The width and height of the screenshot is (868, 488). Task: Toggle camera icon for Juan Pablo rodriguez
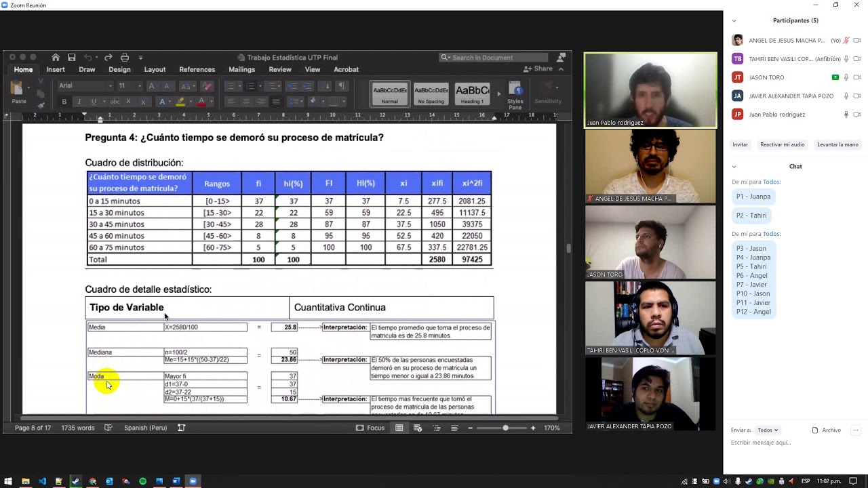coord(857,114)
